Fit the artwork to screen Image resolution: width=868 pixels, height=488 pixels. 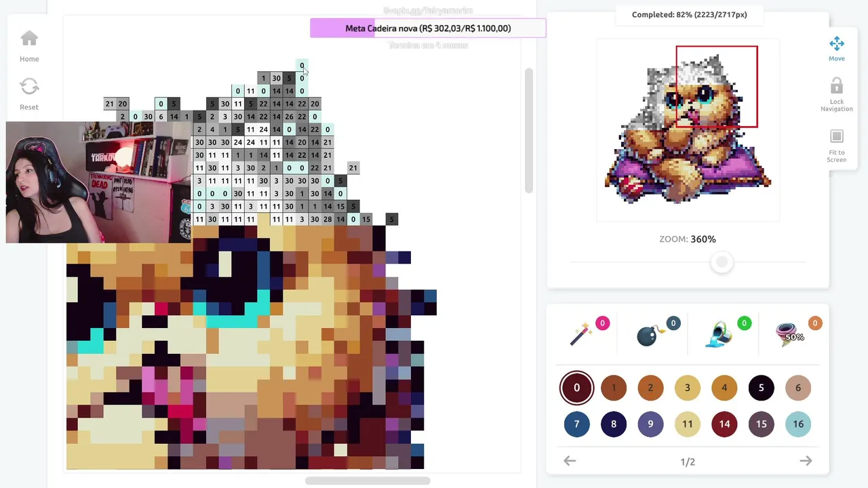point(836,146)
